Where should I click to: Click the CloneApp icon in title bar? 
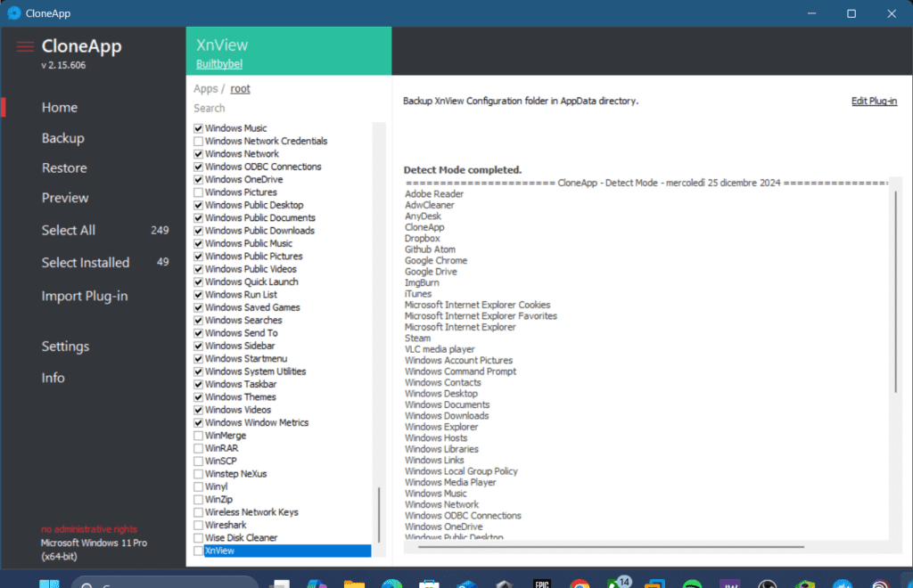(14, 13)
